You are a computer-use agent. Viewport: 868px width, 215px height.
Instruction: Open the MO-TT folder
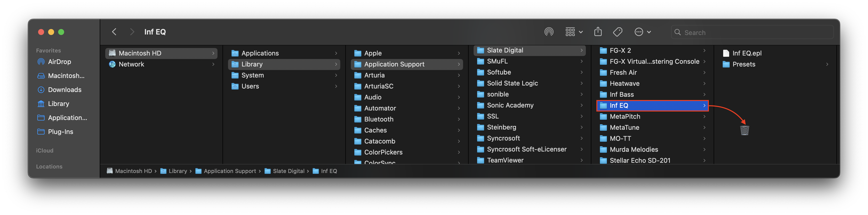652,139
